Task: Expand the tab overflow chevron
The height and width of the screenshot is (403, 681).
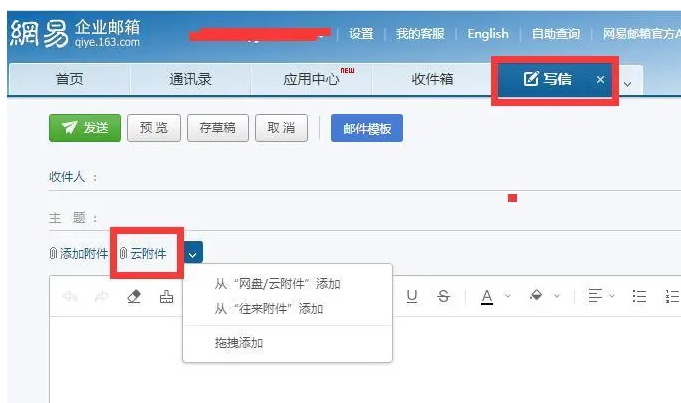Action: [627, 84]
